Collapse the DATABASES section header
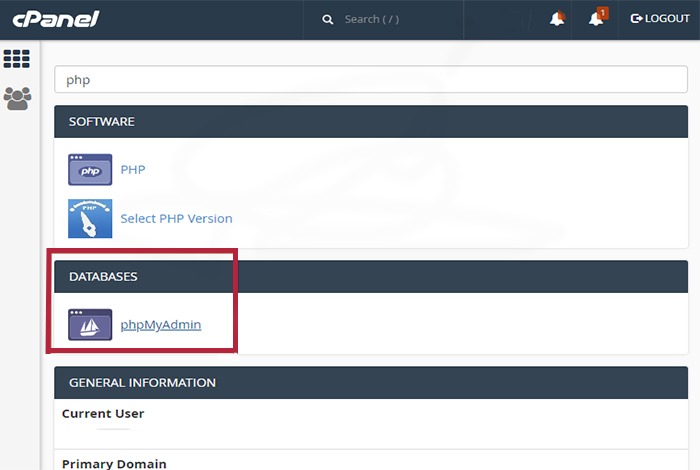This screenshot has height=470, width=700. tap(371, 277)
